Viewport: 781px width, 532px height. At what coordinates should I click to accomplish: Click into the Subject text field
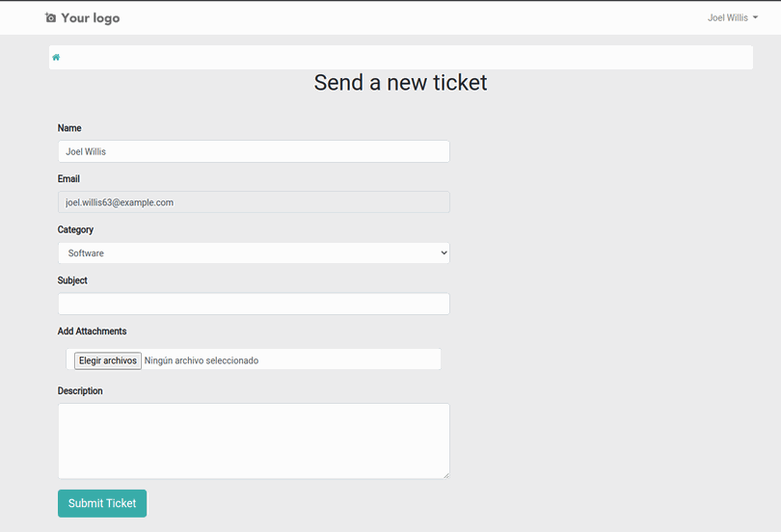[x=254, y=304]
